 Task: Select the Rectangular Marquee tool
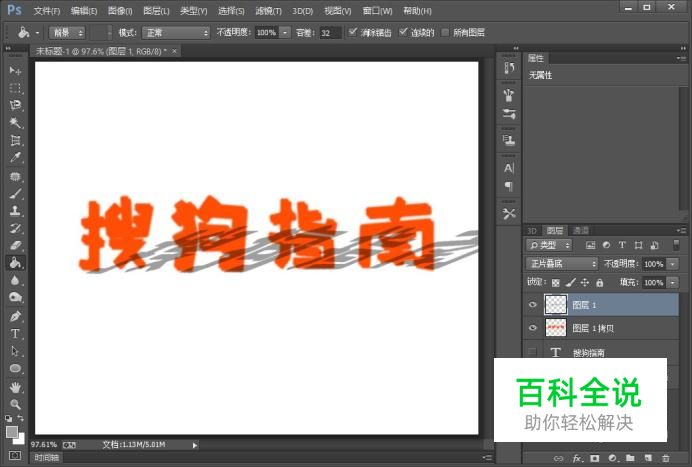pyautogui.click(x=15, y=88)
